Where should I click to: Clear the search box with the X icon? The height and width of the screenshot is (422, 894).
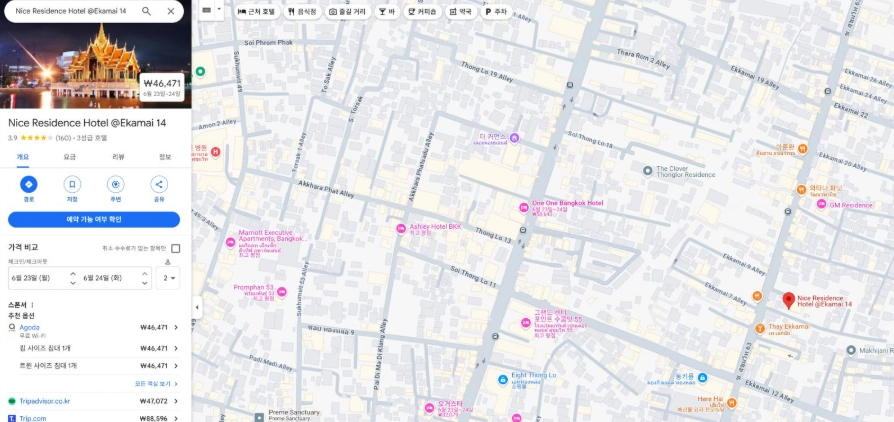pyautogui.click(x=170, y=11)
